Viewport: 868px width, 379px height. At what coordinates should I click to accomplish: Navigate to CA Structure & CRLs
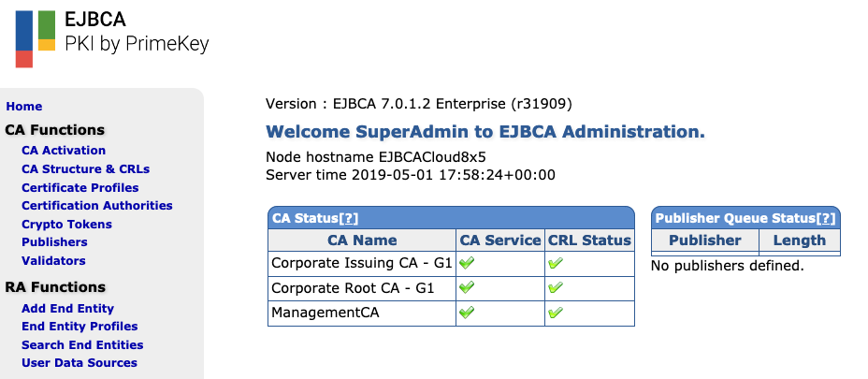click(x=85, y=169)
